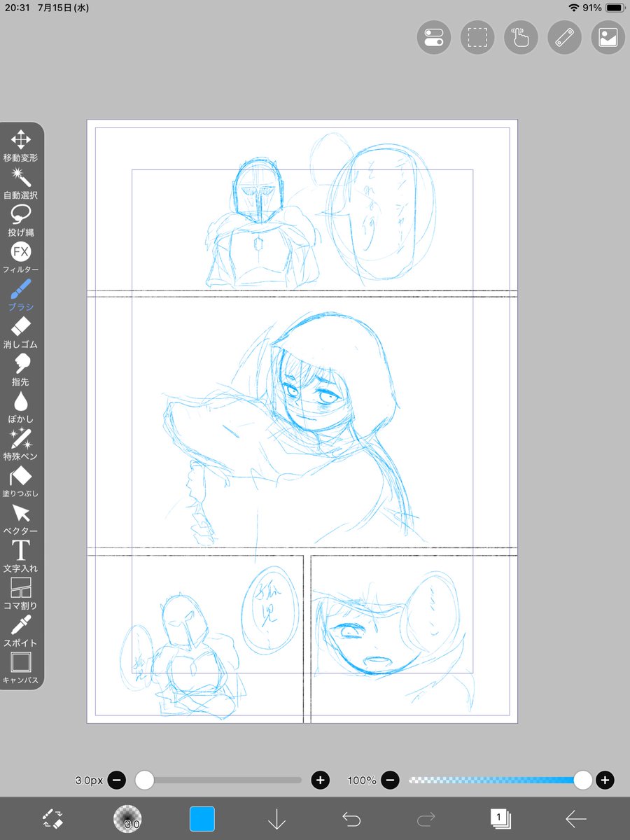630x840 pixels.
Task: Undo the last stroke
Action: point(351,818)
